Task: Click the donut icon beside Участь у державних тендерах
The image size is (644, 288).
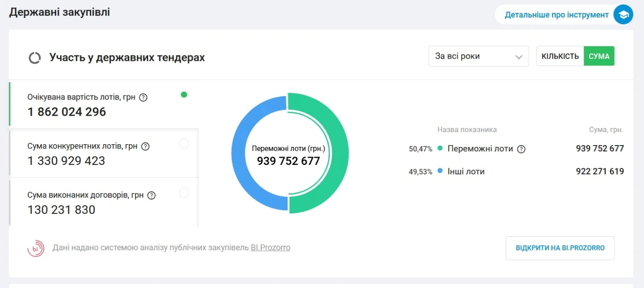Action: point(35,58)
